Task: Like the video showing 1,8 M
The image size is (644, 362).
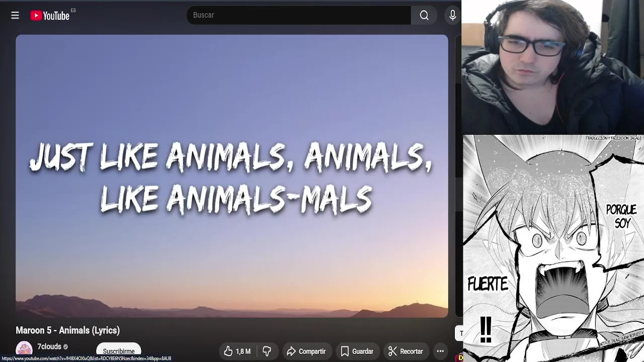Action: pyautogui.click(x=237, y=351)
